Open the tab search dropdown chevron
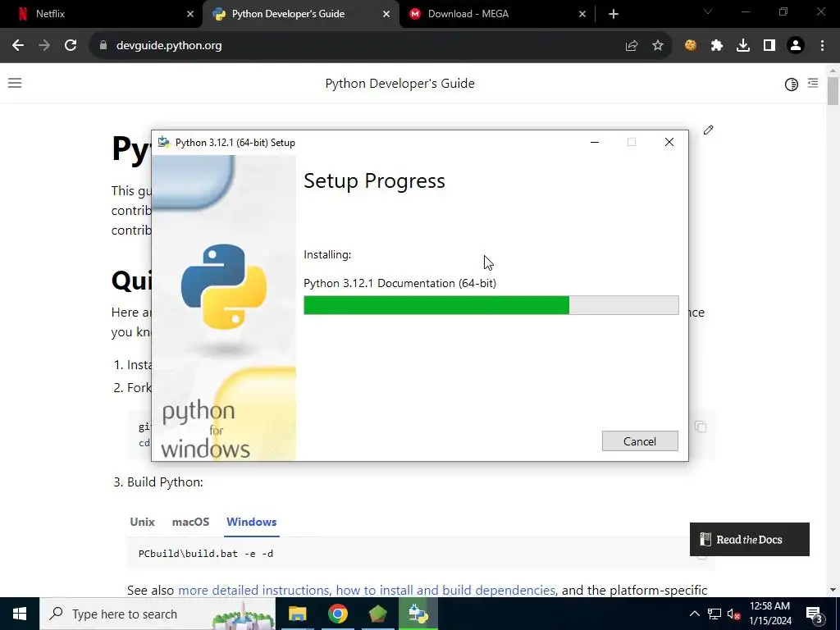Viewport: 840px width, 630px height. pyautogui.click(x=708, y=11)
